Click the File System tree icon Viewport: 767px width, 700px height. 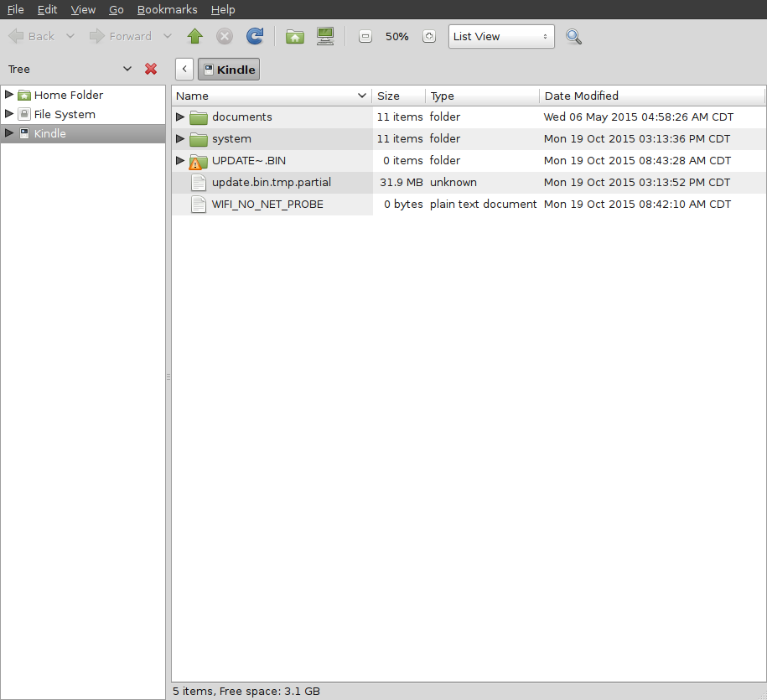[24, 114]
